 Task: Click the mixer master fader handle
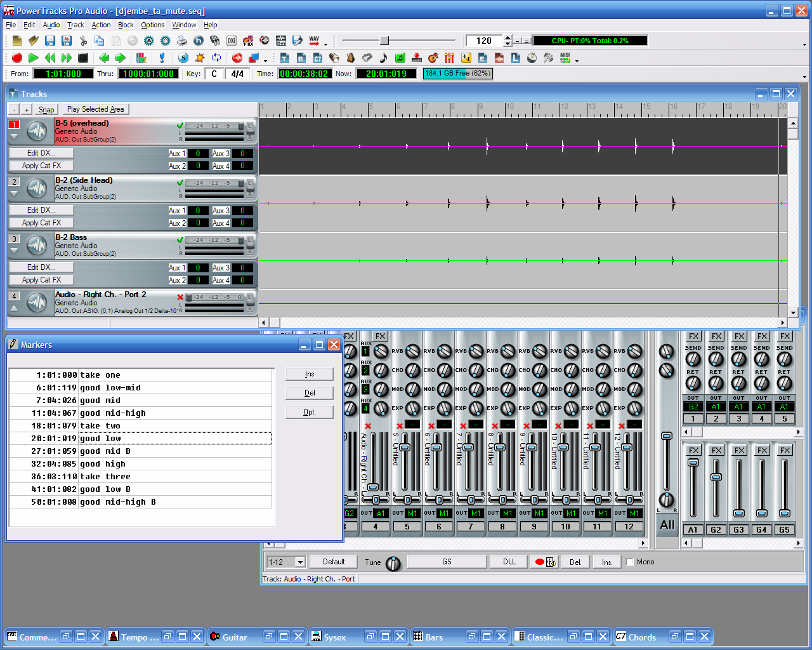pyautogui.click(x=666, y=436)
